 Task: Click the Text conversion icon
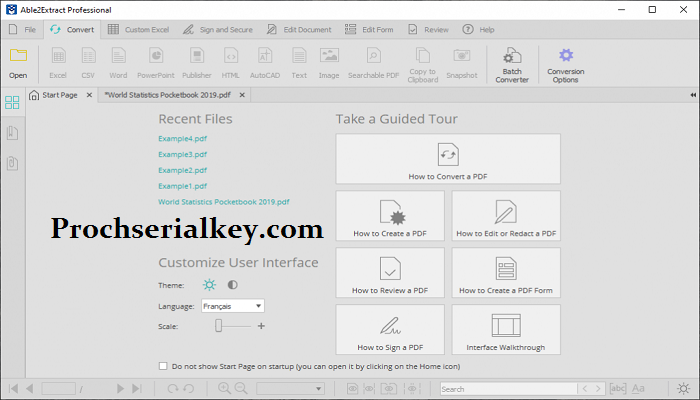pyautogui.click(x=299, y=56)
